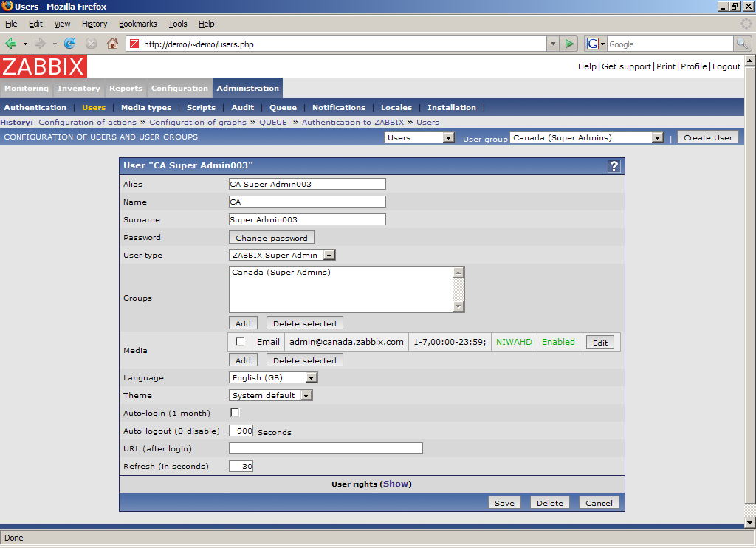The width and height of the screenshot is (756, 548).
Task: Click the search magnifier icon
Action: [x=742, y=44]
